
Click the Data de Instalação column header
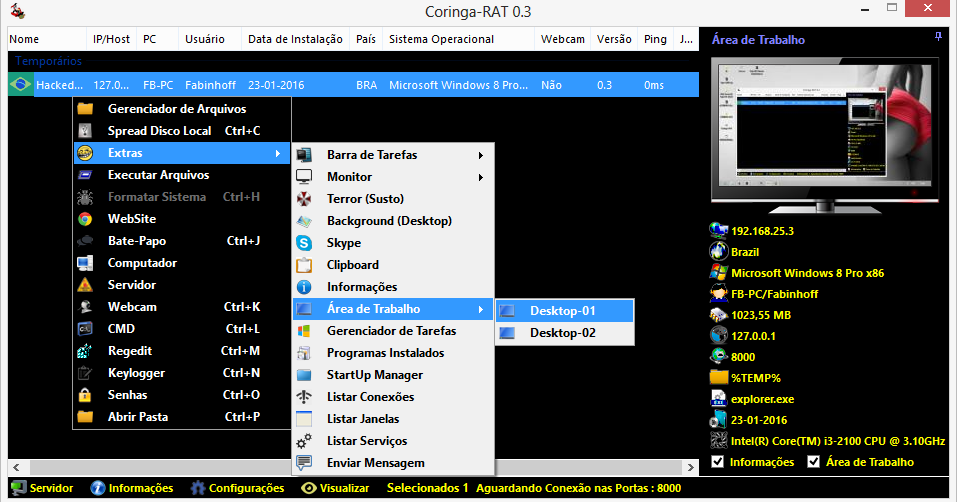(295, 39)
